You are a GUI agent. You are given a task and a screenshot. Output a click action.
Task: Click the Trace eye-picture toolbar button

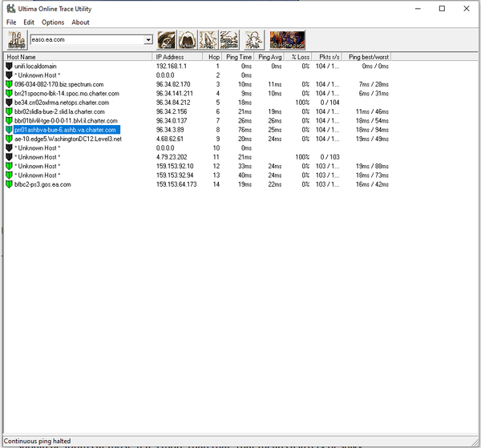166,40
